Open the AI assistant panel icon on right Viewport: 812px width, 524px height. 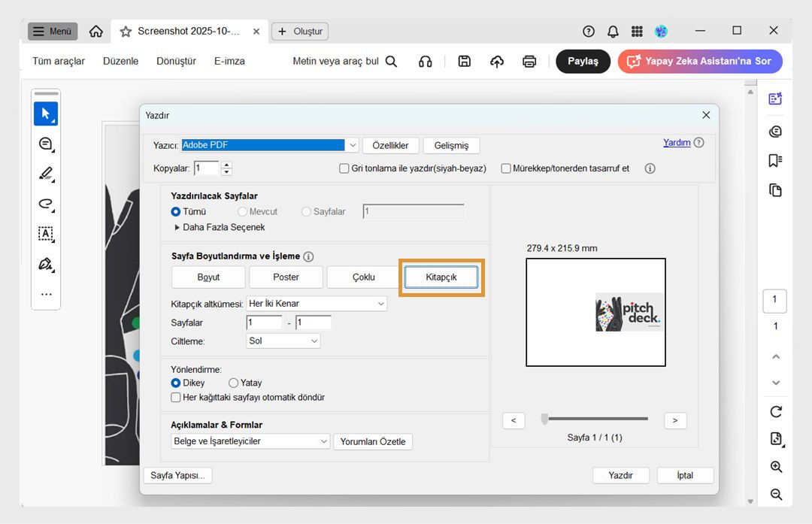coord(775,98)
